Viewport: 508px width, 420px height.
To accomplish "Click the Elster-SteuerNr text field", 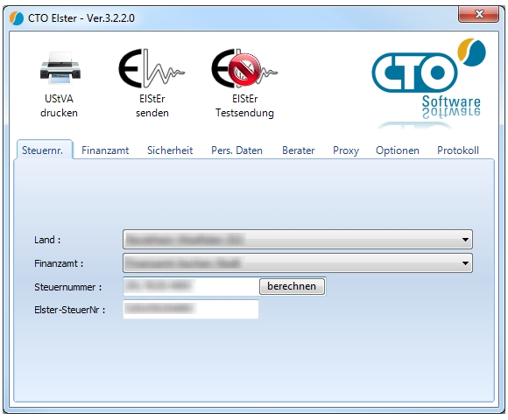I will pos(191,310).
